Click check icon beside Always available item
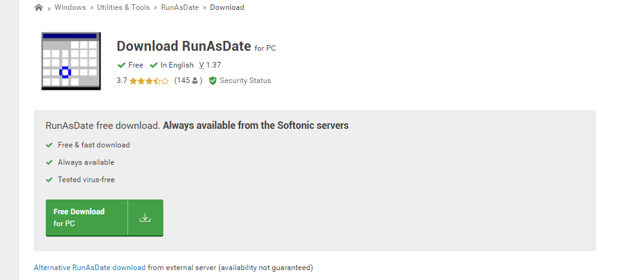 (49, 162)
